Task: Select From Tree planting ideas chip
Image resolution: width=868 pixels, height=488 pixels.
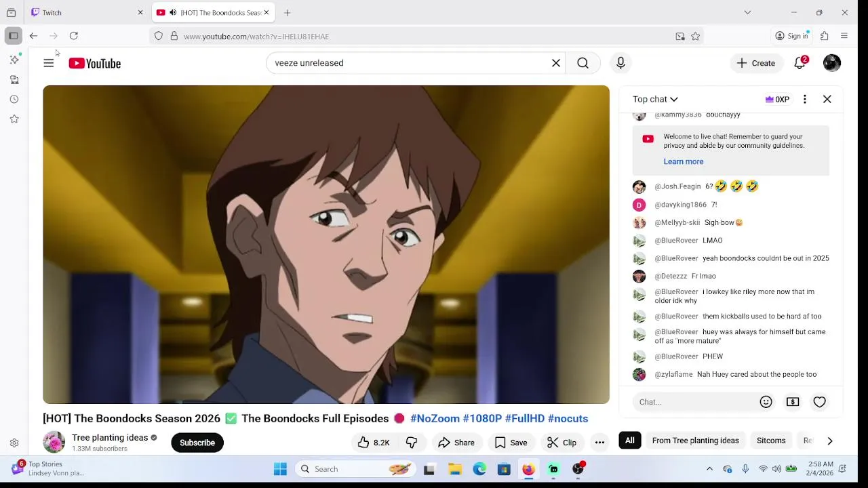Action: click(x=695, y=441)
